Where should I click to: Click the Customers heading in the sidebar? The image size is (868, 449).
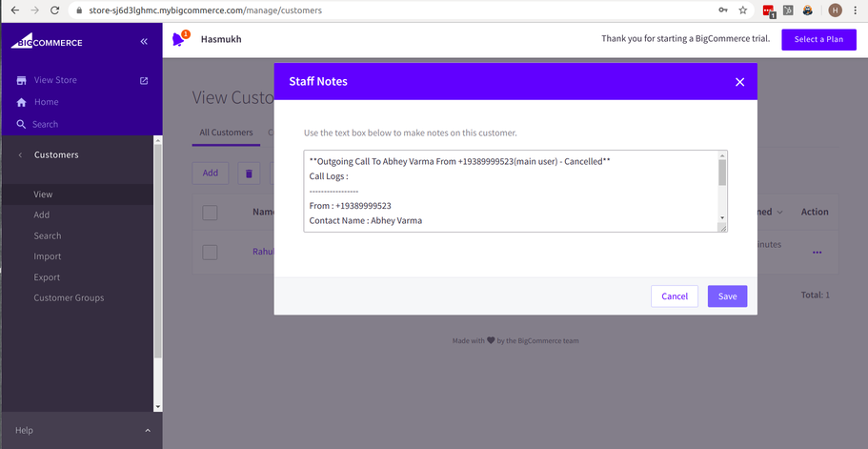[56, 155]
